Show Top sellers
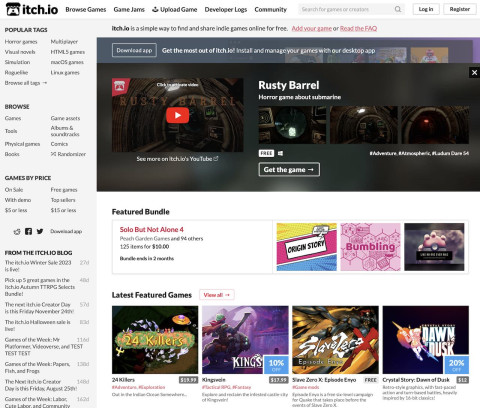The image size is (480, 408). coord(63,200)
